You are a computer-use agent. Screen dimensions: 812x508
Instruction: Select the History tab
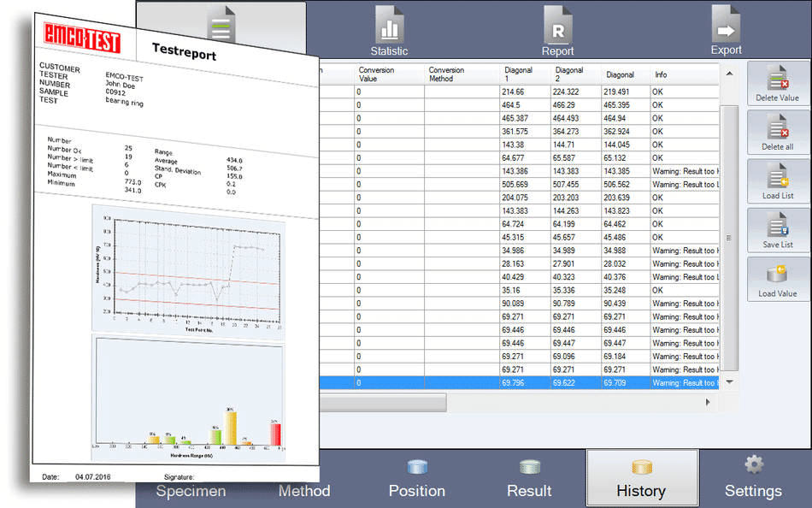pyautogui.click(x=642, y=477)
